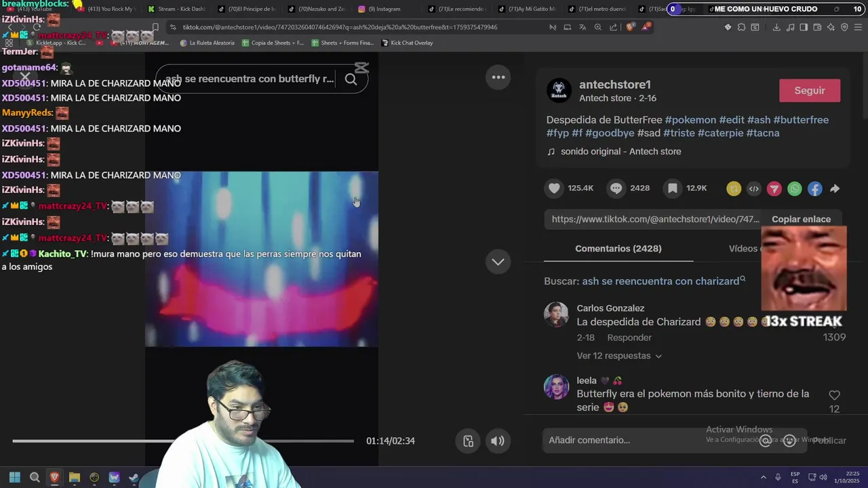Expand Ver 12 respuestas
868x488 pixels.
[x=619, y=356]
